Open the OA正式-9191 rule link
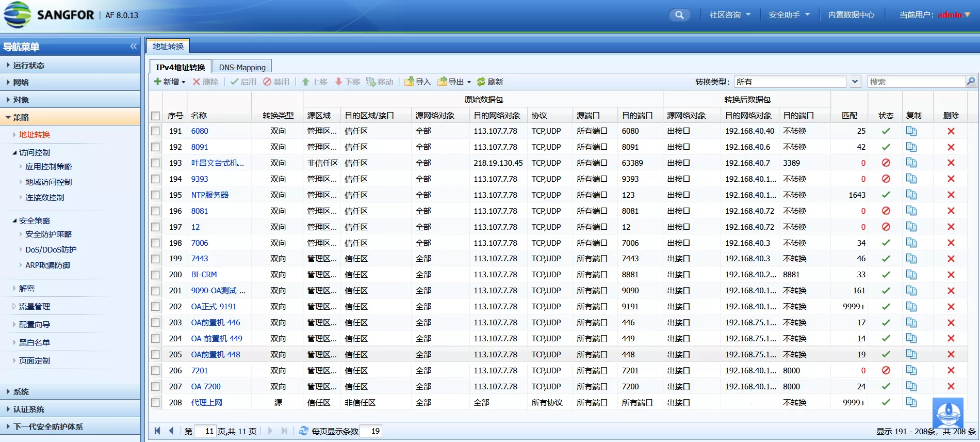The height and width of the screenshot is (442, 980). [214, 307]
